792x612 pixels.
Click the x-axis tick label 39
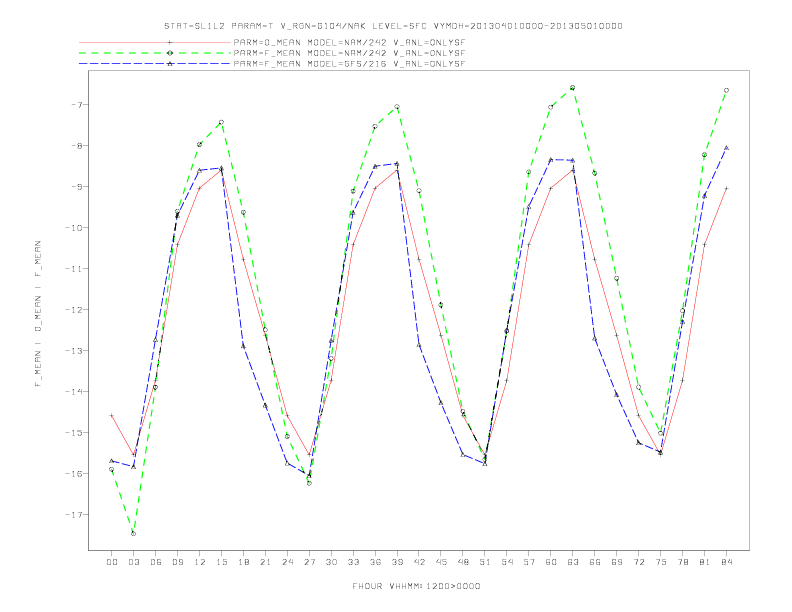coord(397,562)
